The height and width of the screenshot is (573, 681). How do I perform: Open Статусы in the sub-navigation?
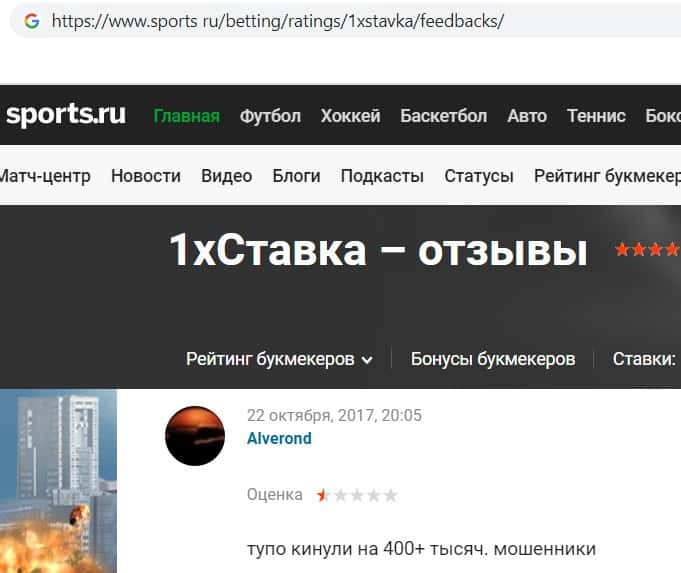click(479, 176)
